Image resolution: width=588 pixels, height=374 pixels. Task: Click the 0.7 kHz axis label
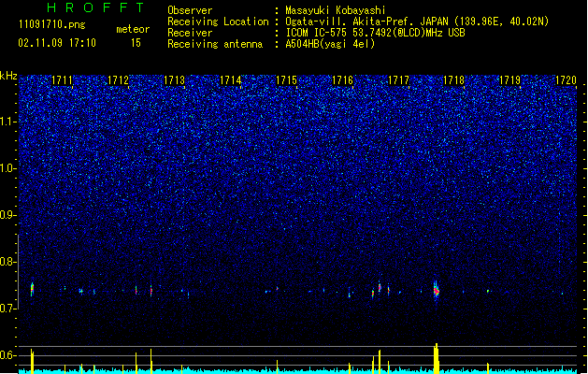pyautogui.click(x=8, y=309)
